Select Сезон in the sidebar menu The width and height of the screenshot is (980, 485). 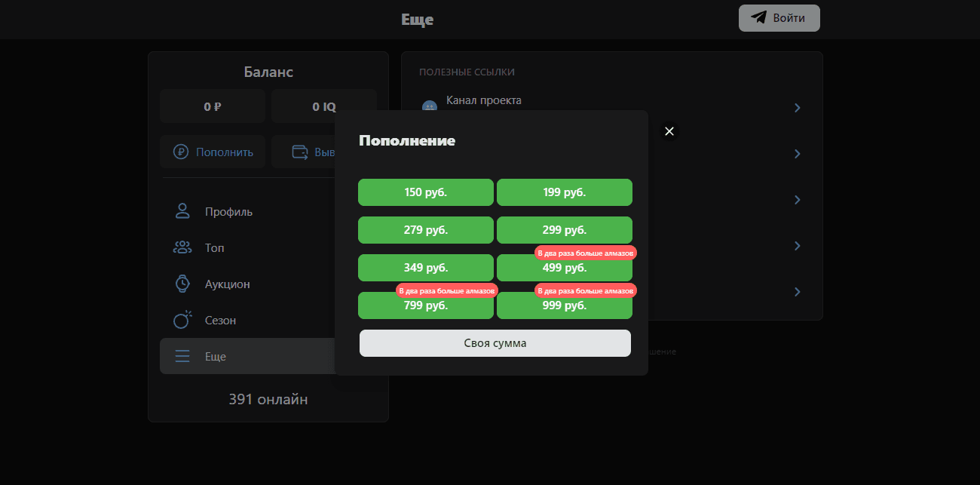(x=220, y=321)
